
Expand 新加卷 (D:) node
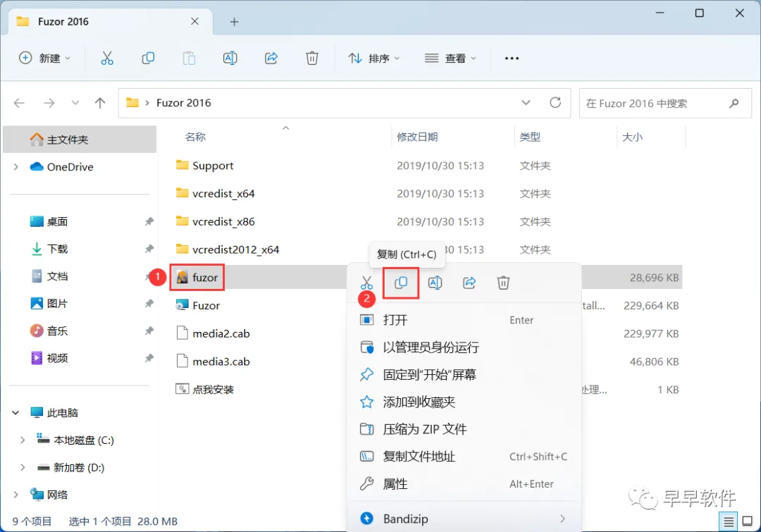23,467
